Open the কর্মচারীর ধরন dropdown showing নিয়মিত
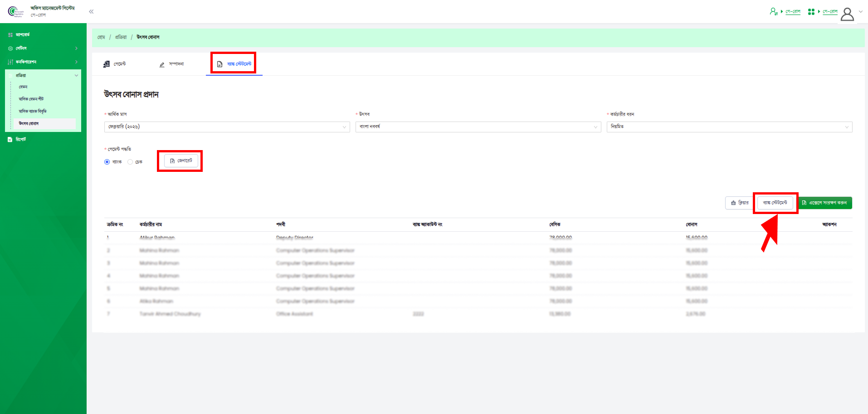 pyautogui.click(x=729, y=127)
